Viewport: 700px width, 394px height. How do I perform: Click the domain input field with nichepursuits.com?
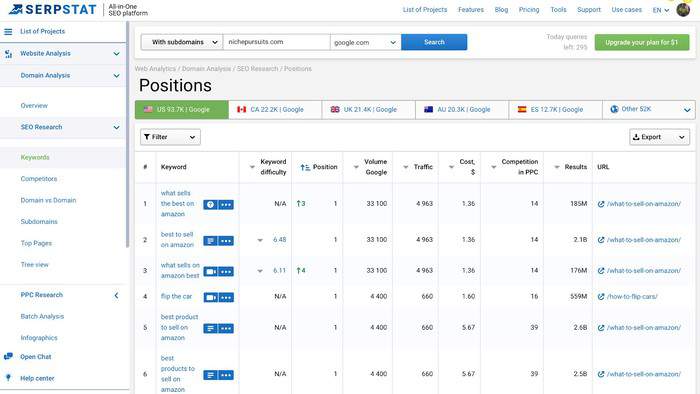point(277,42)
